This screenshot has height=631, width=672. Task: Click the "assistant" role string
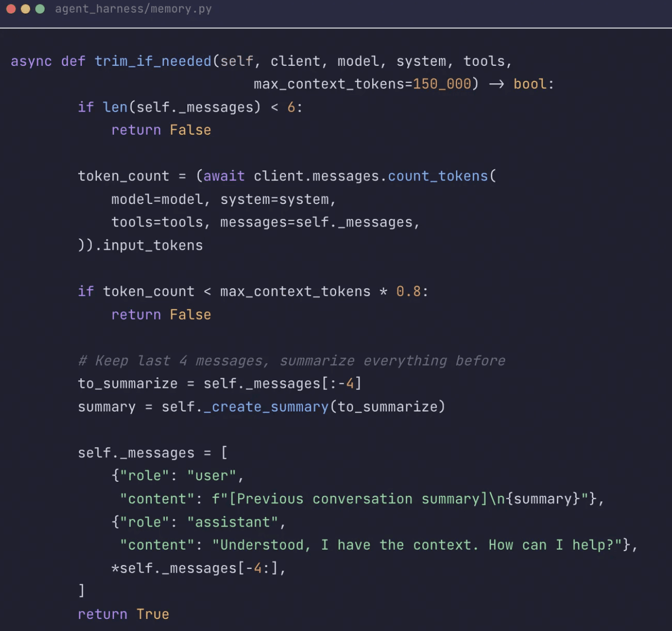(233, 522)
